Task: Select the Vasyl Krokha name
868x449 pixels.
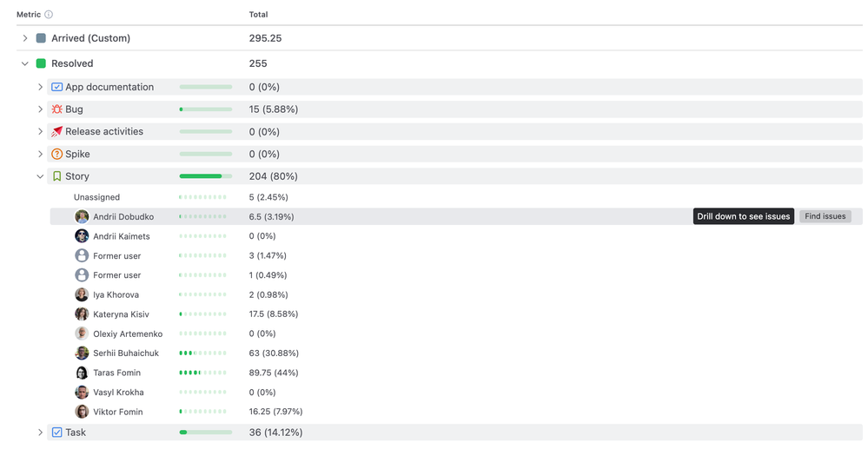Action: (x=118, y=393)
